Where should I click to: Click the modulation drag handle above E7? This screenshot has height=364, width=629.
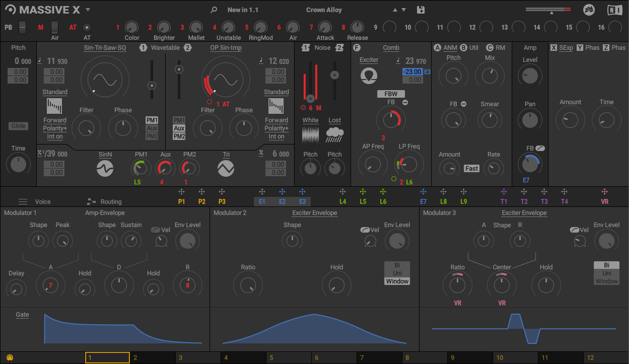pyautogui.click(x=423, y=192)
